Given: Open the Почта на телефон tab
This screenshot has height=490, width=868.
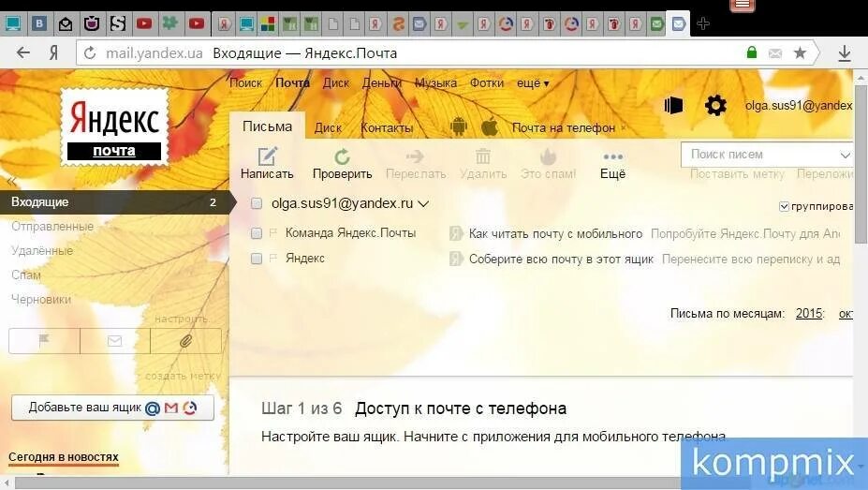Looking at the screenshot, I should (x=564, y=128).
